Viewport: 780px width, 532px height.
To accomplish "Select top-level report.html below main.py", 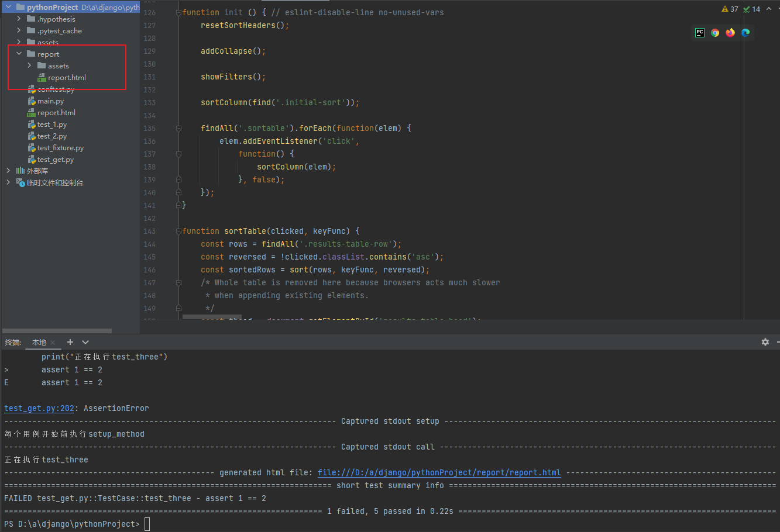I will click(56, 112).
